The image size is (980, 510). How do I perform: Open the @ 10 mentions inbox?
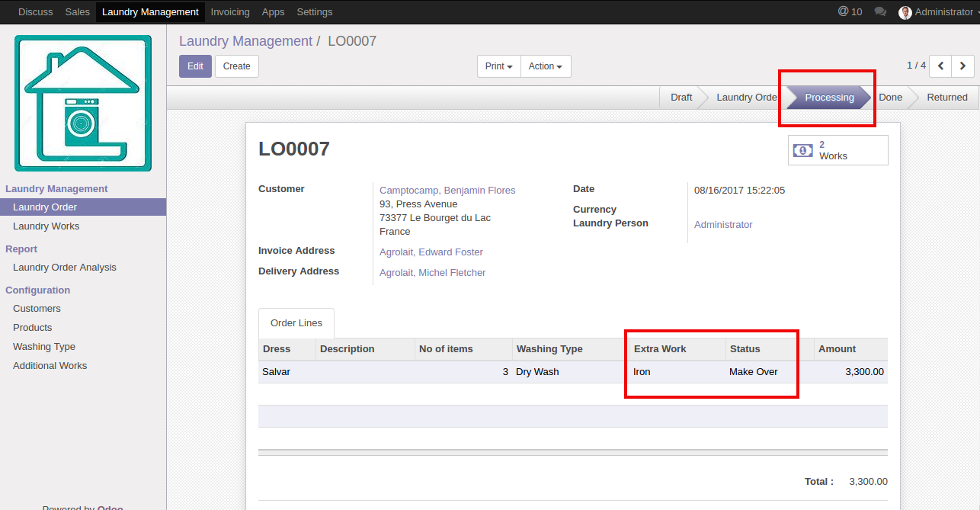click(850, 12)
